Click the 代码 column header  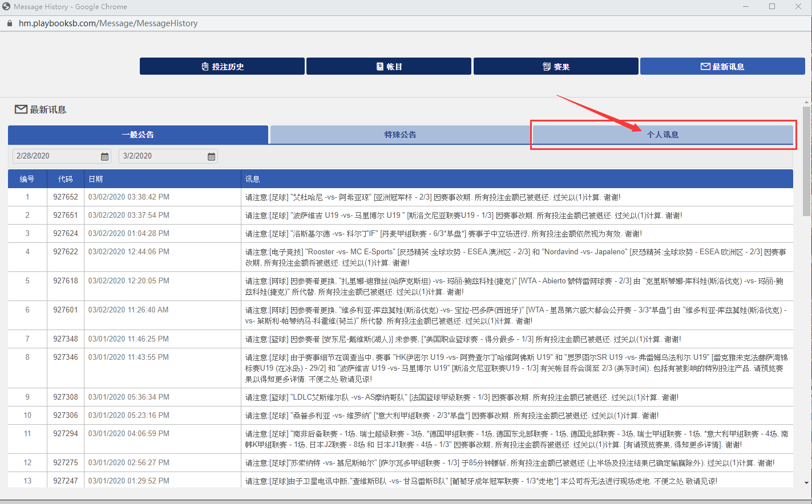coord(65,179)
